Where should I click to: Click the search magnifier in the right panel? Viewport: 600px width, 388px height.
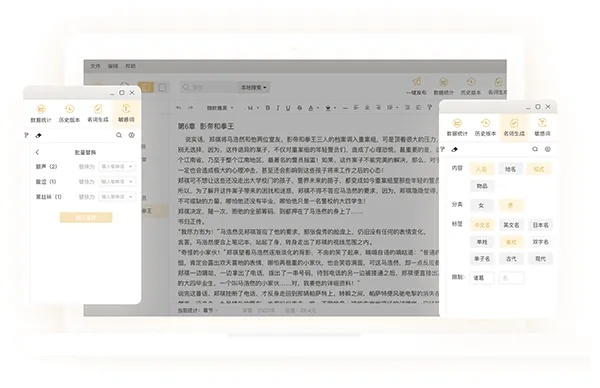click(x=535, y=149)
